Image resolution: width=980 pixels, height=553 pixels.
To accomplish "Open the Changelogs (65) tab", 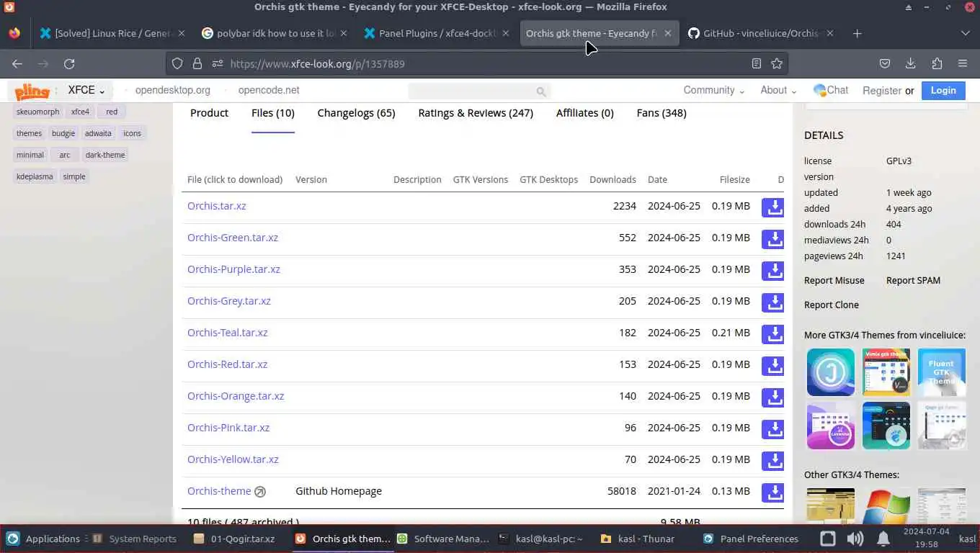I will [x=356, y=113].
